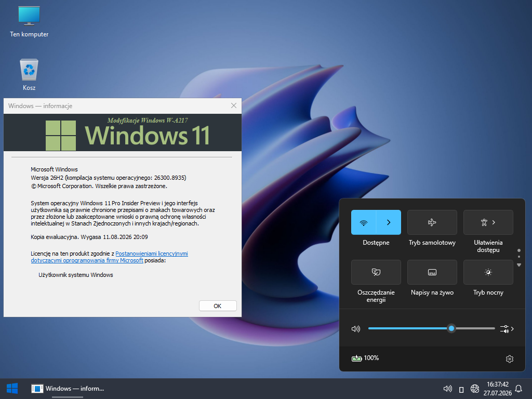This screenshot has height=399, width=532.
Task: Click 'Użytkownik systemu Windows' text
Action: pos(76,275)
